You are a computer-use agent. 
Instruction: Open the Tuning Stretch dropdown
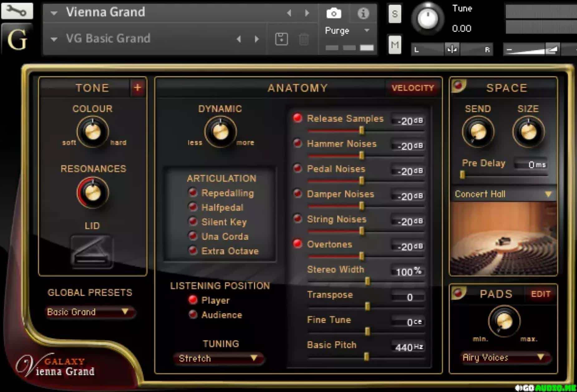(219, 358)
